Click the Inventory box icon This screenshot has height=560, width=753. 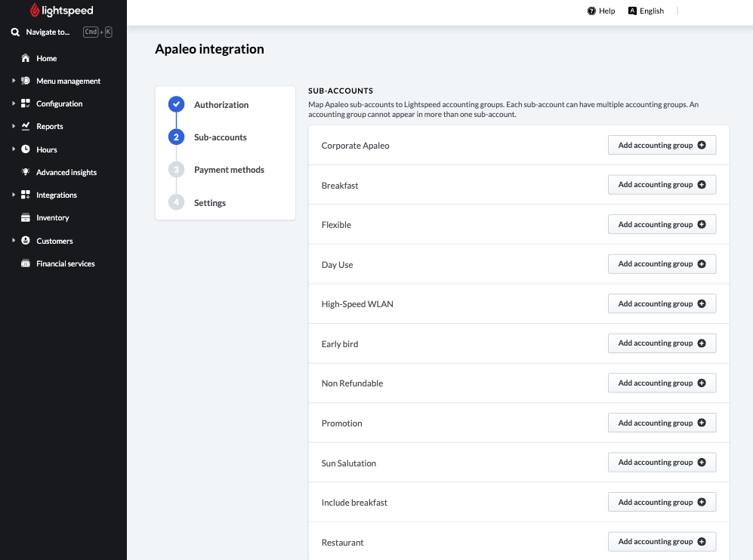(26, 217)
